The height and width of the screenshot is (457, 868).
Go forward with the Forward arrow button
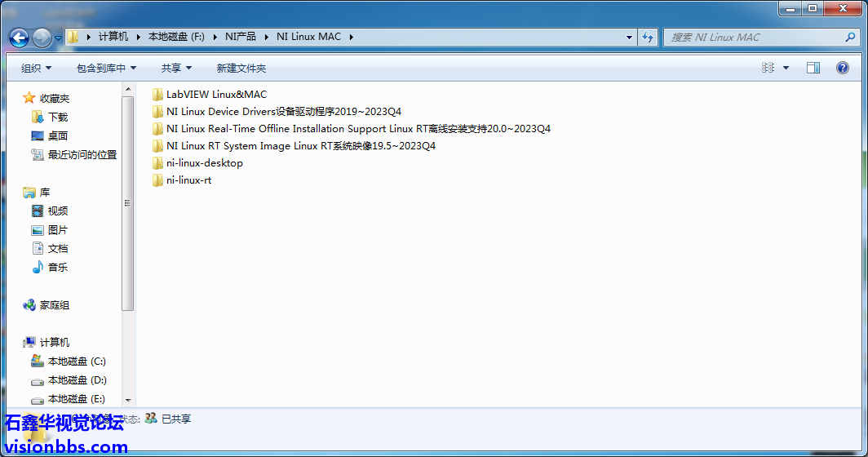pos(42,38)
